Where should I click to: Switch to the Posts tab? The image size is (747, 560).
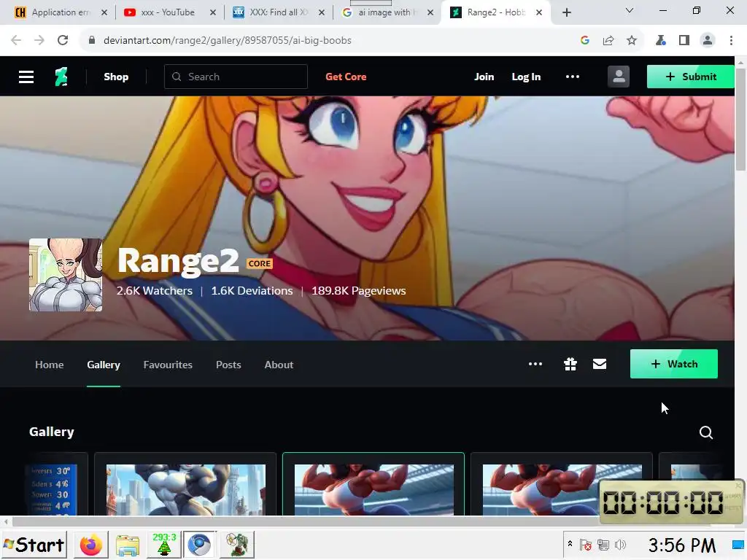[228, 365]
